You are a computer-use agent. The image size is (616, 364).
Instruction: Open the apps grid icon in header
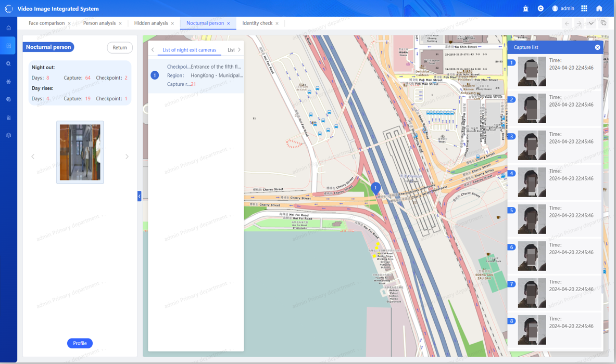(x=584, y=8)
